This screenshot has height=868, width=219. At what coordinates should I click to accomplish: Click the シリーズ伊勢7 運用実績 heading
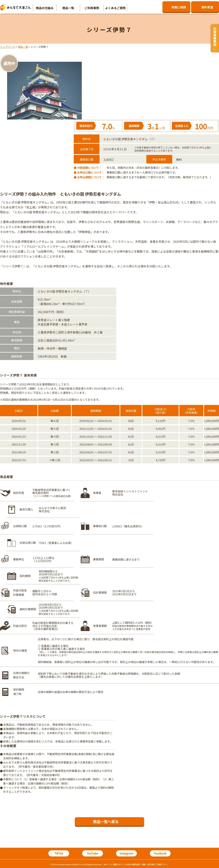(18, 375)
